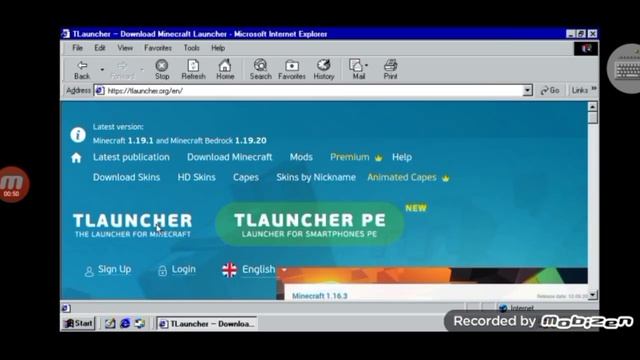Open the Favorites menu in menu bar

[x=158, y=48]
